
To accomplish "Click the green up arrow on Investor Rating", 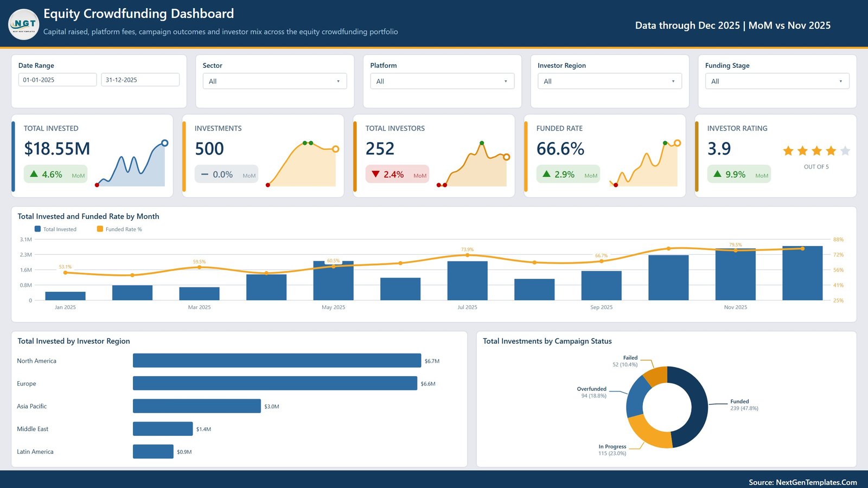I will (x=717, y=174).
